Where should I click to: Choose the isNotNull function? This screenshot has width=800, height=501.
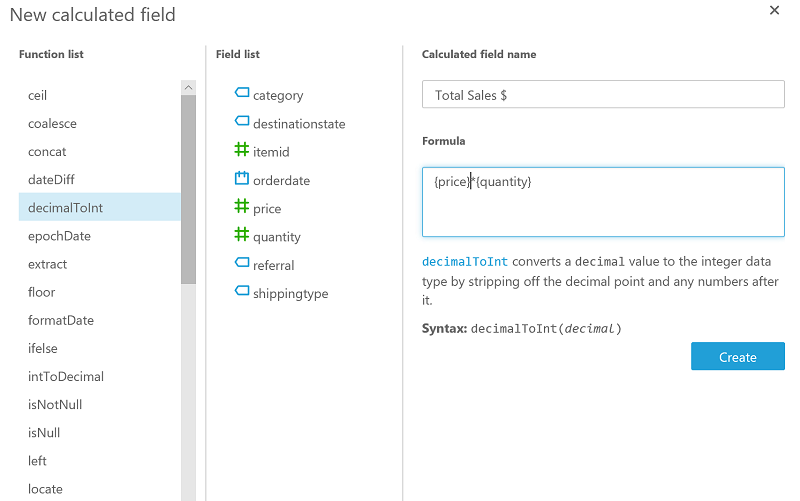(x=55, y=405)
